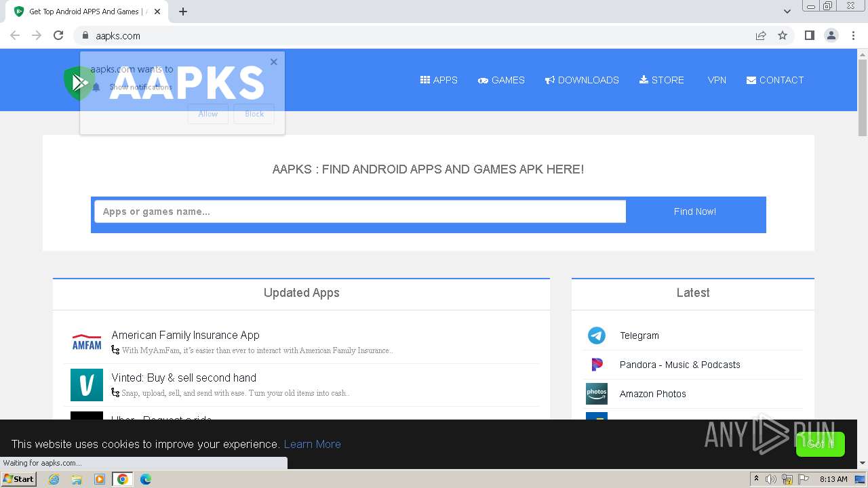Open the volume tray icon
Screen dimensions: 868x488
click(x=771, y=479)
